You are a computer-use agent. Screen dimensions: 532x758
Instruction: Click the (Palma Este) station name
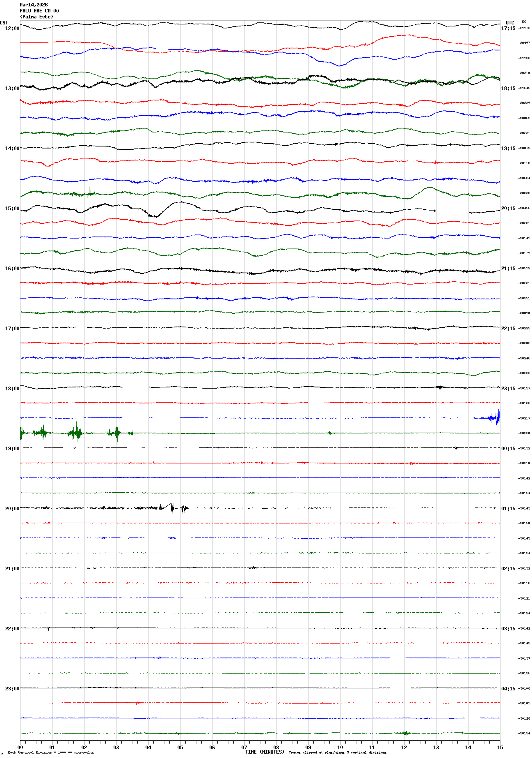pyautogui.click(x=36, y=17)
